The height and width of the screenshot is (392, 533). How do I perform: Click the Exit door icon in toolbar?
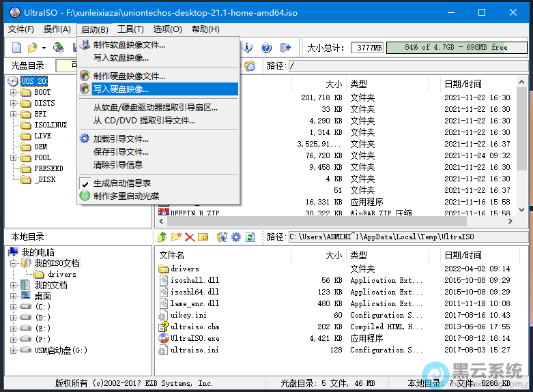pyautogui.click(x=286, y=48)
